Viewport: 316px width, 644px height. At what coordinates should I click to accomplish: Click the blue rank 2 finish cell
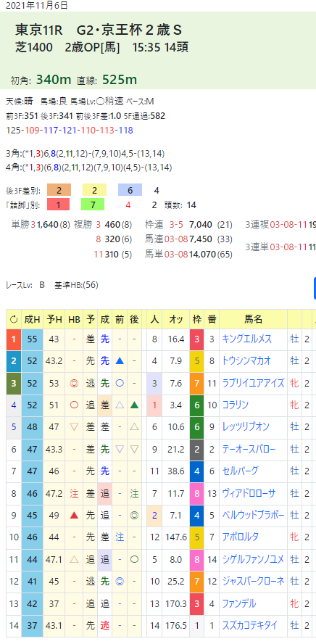point(14,361)
